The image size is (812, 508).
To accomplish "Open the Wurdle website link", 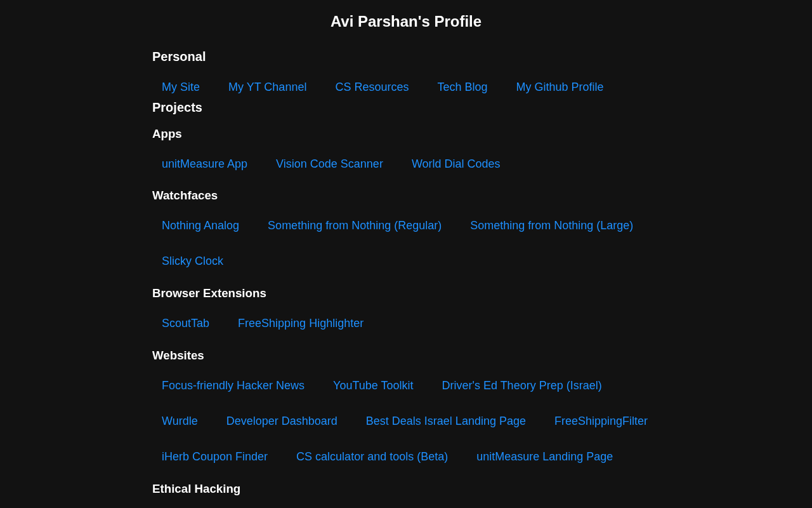I will 180,421.
